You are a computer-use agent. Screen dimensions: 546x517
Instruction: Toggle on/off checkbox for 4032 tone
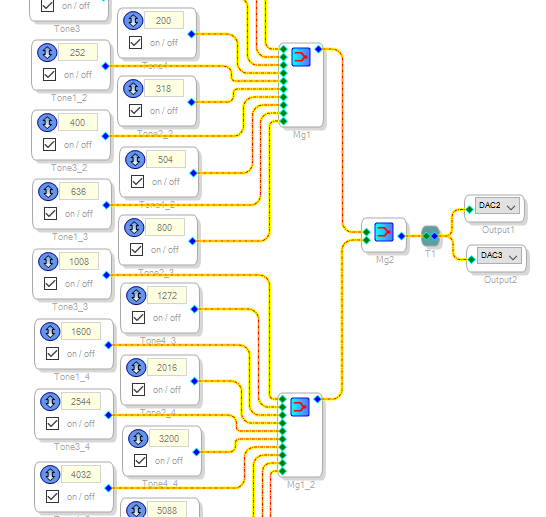[53, 496]
